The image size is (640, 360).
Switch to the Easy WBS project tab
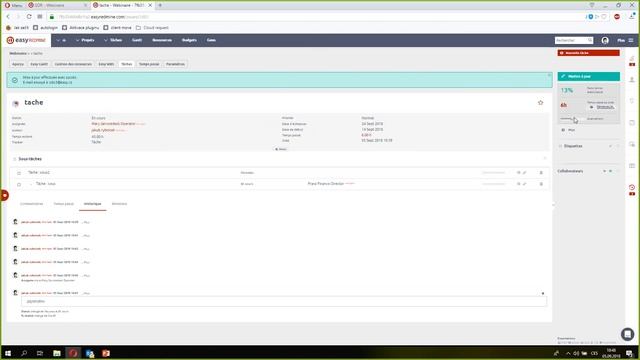pos(106,64)
